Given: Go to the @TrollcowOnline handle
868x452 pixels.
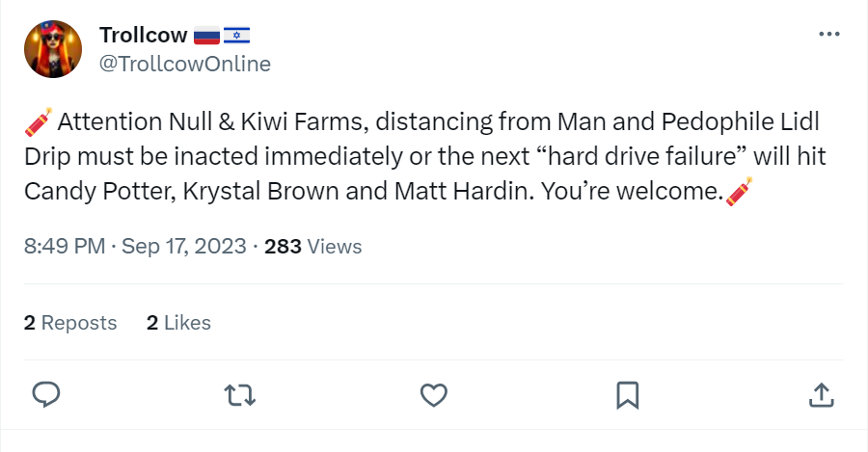Looking at the screenshot, I should [x=185, y=64].
